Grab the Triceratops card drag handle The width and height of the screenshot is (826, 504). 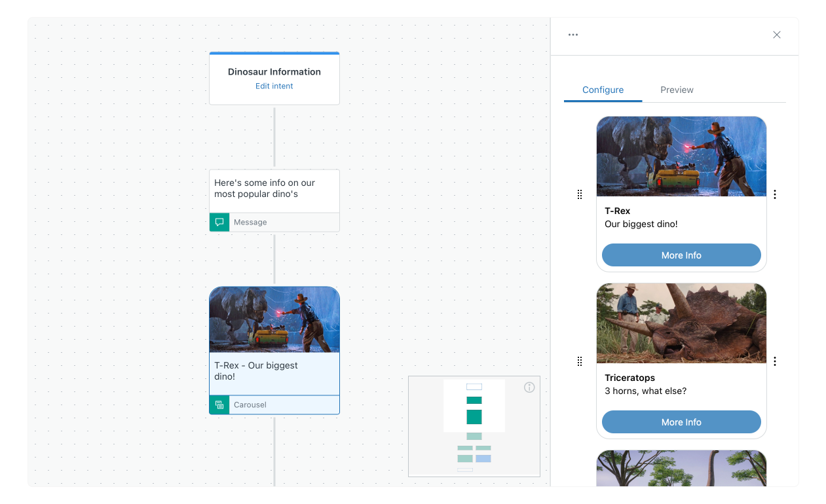tap(579, 361)
